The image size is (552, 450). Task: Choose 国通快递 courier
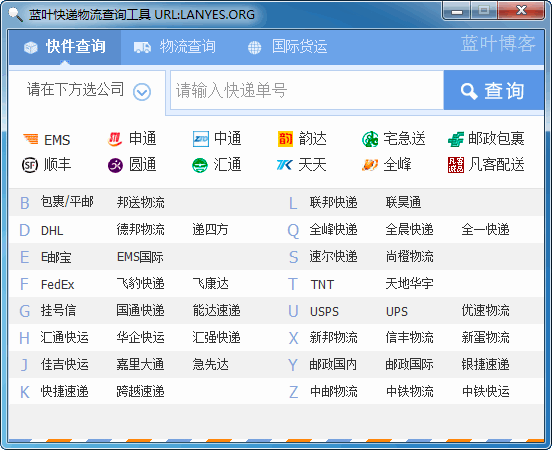pos(140,311)
